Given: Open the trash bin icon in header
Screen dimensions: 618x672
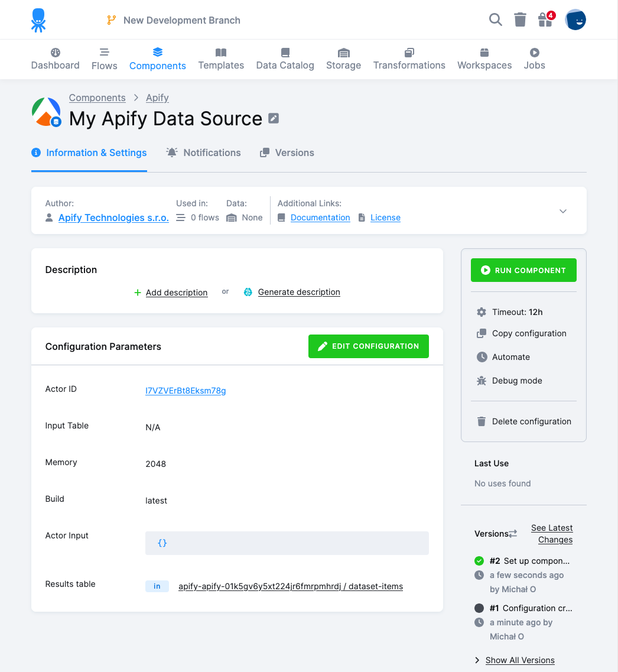Looking at the screenshot, I should pyautogui.click(x=520, y=20).
